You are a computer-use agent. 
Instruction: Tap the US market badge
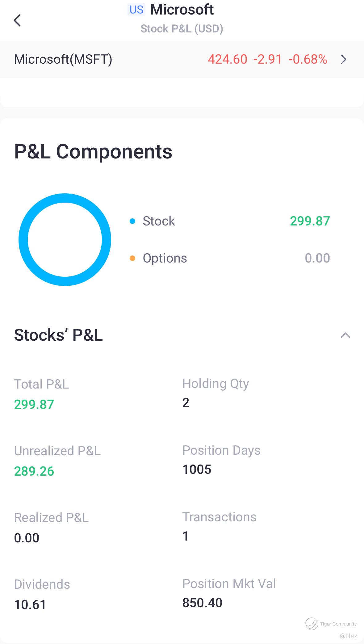point(136,10)
